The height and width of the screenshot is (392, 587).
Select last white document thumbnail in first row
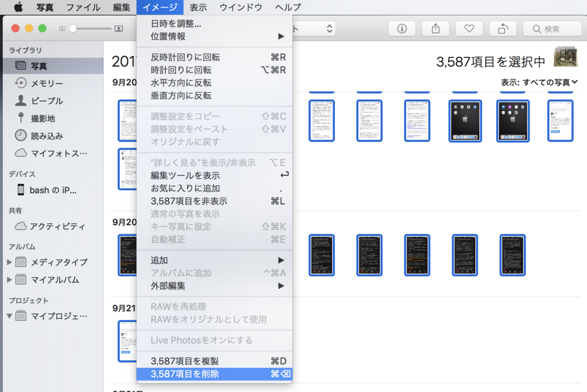coord(561,120)
